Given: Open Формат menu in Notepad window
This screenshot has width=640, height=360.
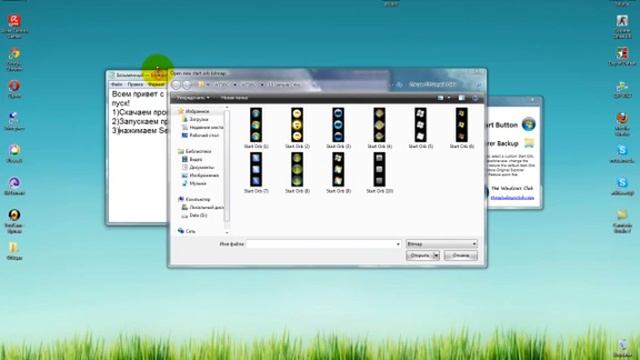Looking at the screenshot, I should [156, 84].
